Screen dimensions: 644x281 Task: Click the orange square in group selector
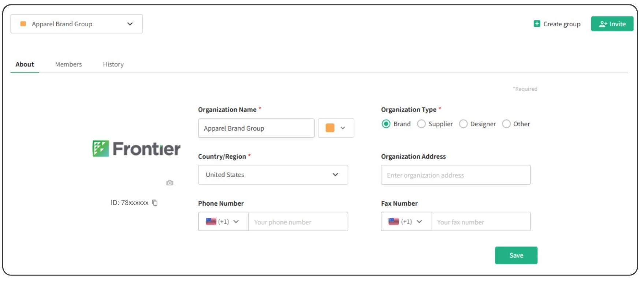[x=23, y=24]
